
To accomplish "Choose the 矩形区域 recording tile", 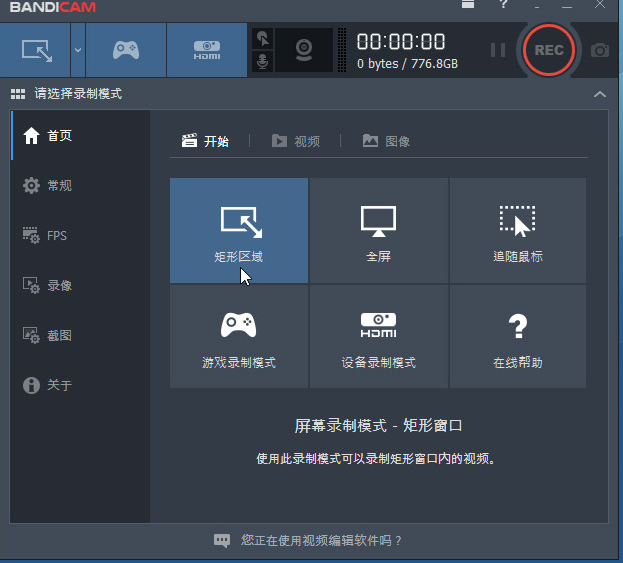I will pyautogui.click(x=239, y=230).
